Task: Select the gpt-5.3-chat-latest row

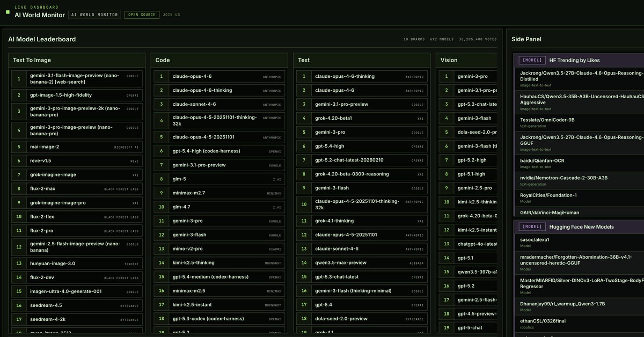Action: tap(362, 277)
